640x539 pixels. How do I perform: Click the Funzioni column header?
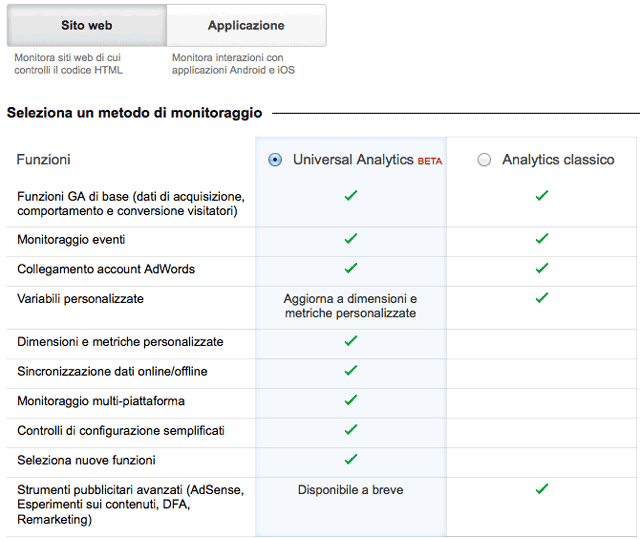coord(43,160)
